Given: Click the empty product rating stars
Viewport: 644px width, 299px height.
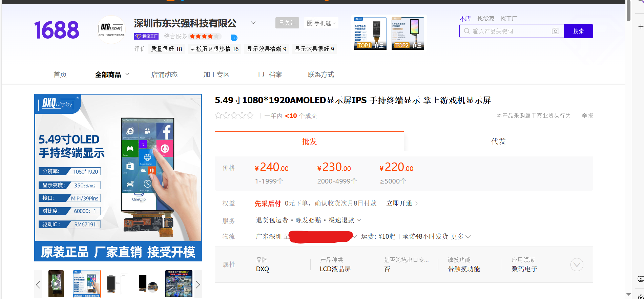Looking at the screenshot, I should pos(234,115).
